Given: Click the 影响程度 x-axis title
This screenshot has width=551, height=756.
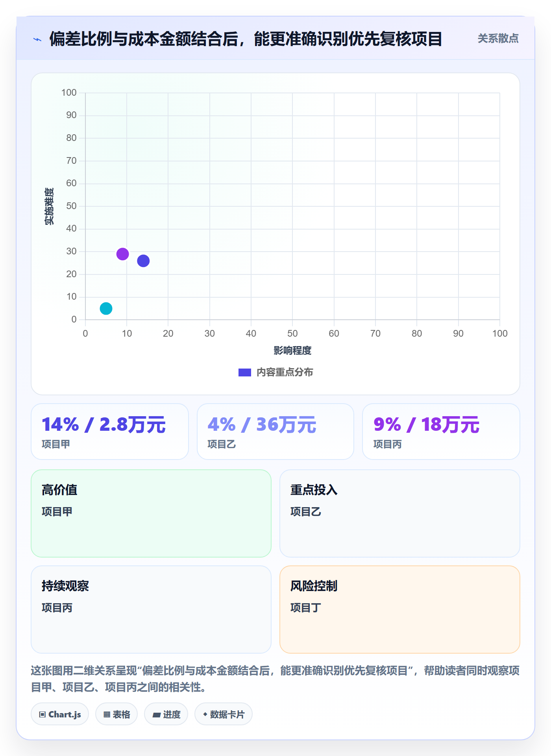Looking at the screenshot, I should click(x=292, y=350).
